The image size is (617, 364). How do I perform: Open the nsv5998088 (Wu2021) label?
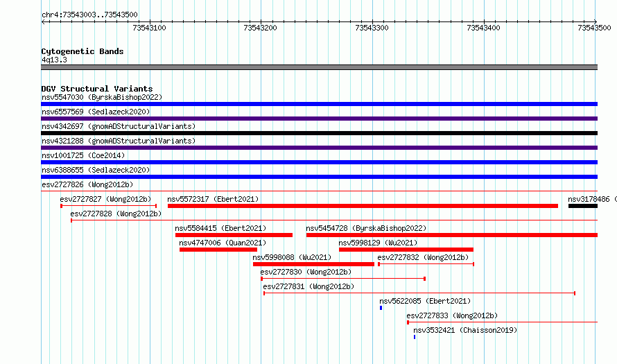pos(292,257)
